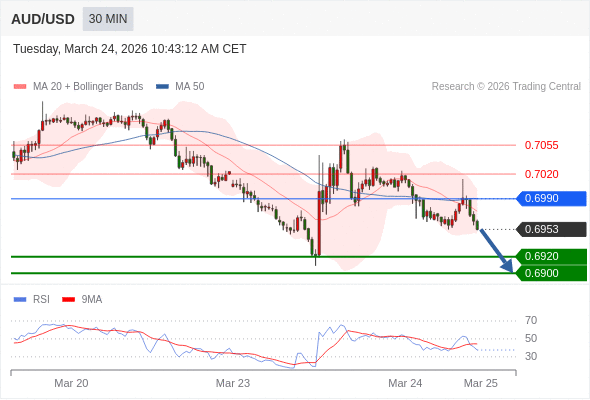
Task: Select the blue 0.6990 pivot price tag
Action: [551, 198]
